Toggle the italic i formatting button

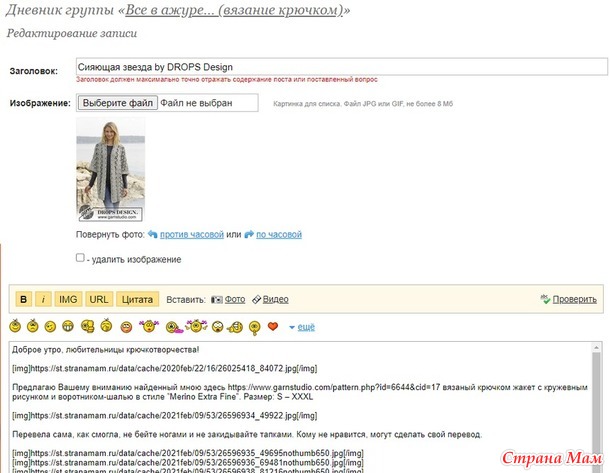tap(43, 300)
